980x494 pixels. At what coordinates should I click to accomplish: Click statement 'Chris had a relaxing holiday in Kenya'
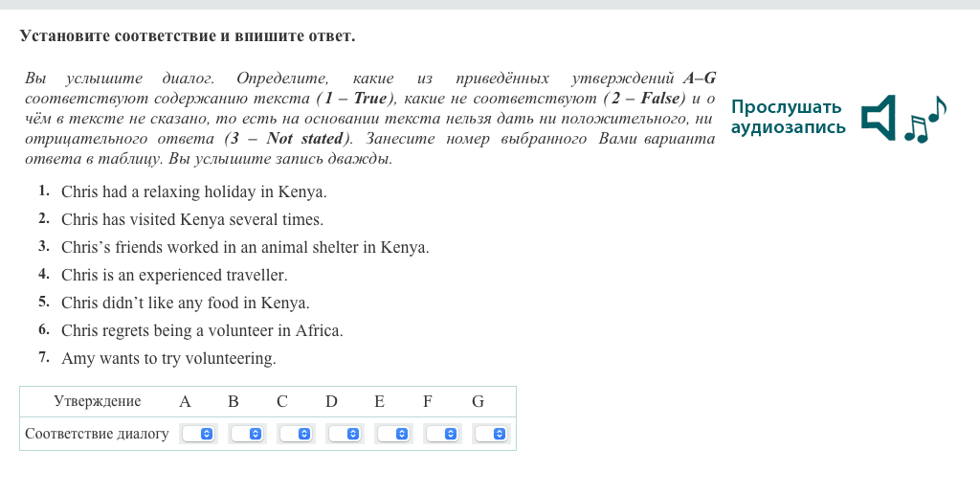coord(193,191)
